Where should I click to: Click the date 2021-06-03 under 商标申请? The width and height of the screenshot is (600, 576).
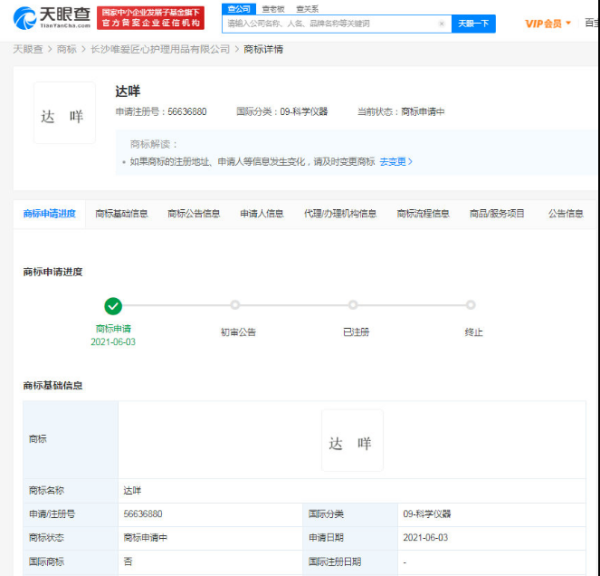click(113, 342)
